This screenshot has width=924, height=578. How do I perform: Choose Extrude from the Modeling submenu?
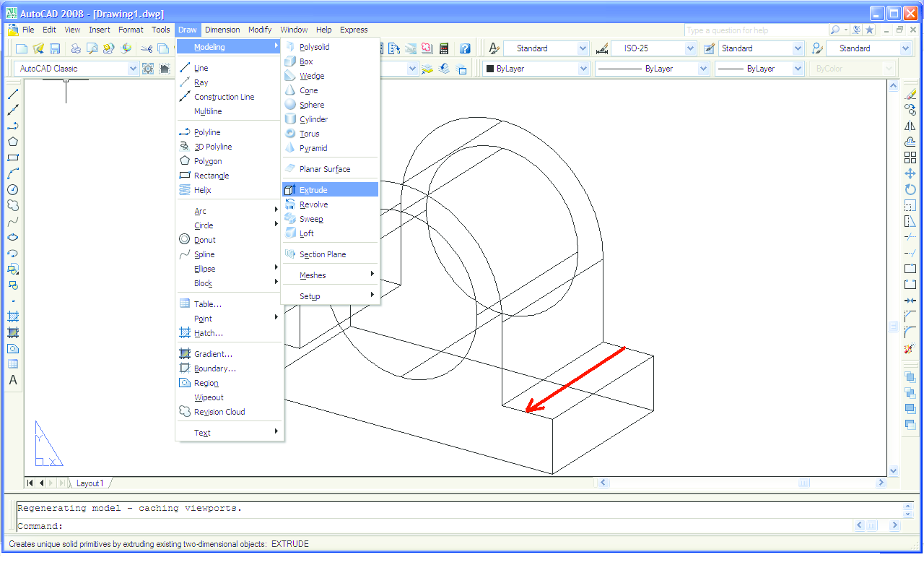[x=330, y=190]
